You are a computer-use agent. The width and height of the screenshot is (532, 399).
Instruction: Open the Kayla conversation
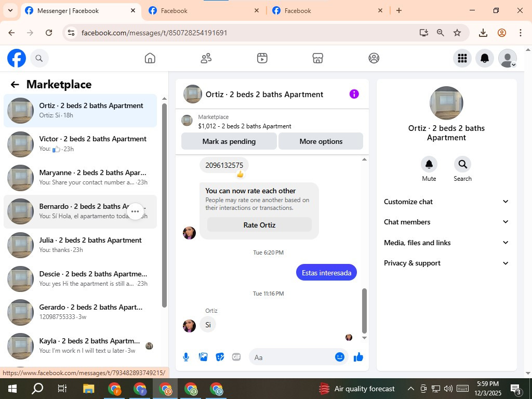pos(80,345)
